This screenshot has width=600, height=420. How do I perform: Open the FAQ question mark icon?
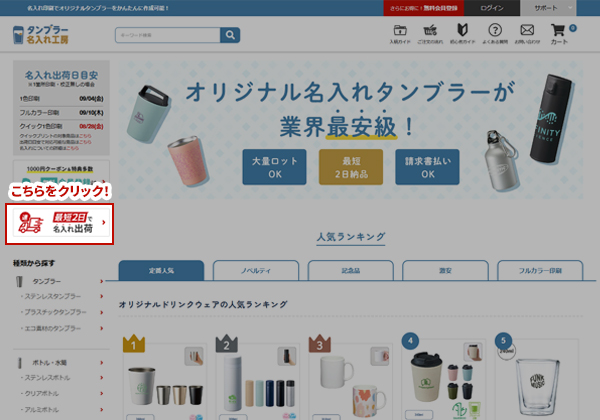pyautogui.click(x=495, y=30)
